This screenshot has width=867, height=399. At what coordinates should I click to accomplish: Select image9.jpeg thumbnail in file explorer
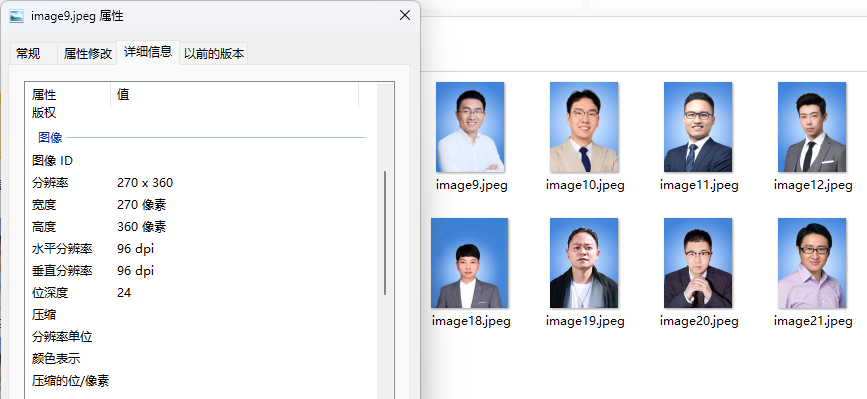[x=470, y=127]
